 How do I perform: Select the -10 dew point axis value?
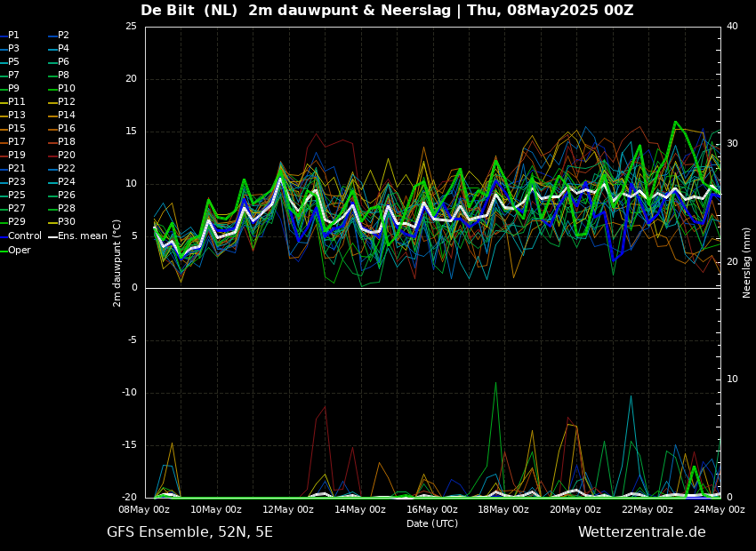(129, 393)
